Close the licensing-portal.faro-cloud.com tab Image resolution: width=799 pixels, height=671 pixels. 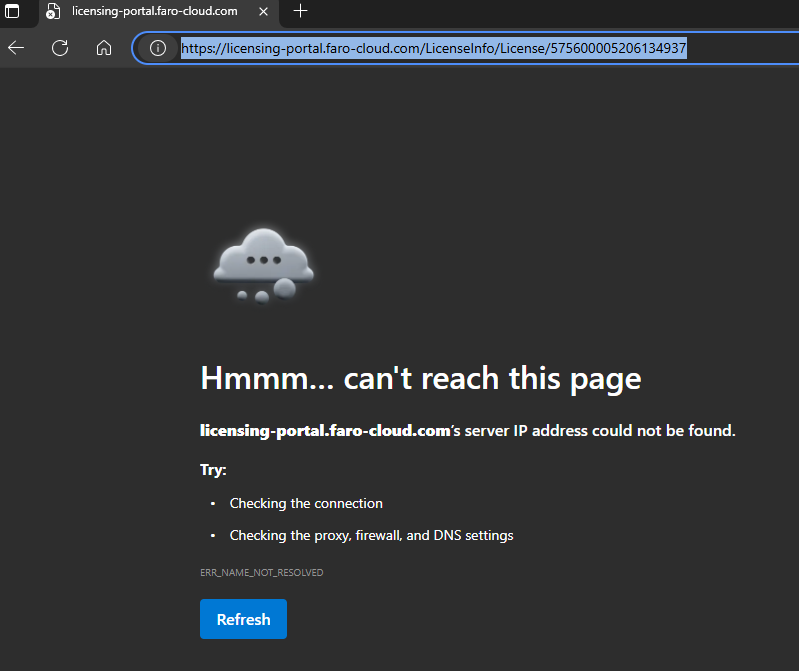[x=263, y=11]
